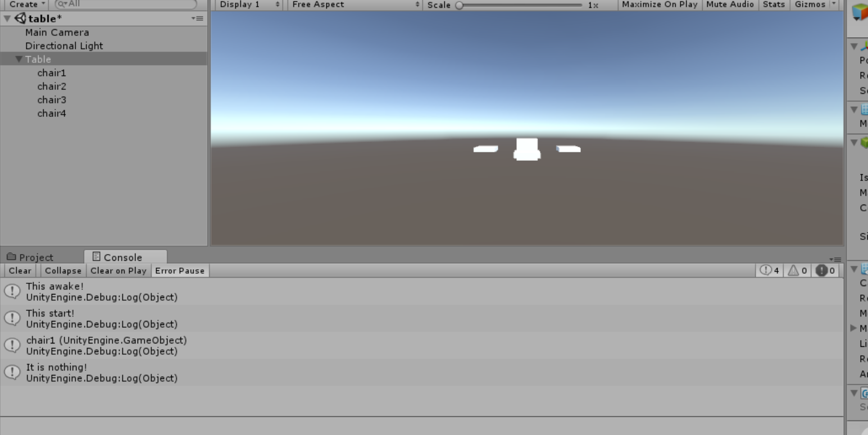
Task: Click the center white table in Game view
Action: (527, 149)
